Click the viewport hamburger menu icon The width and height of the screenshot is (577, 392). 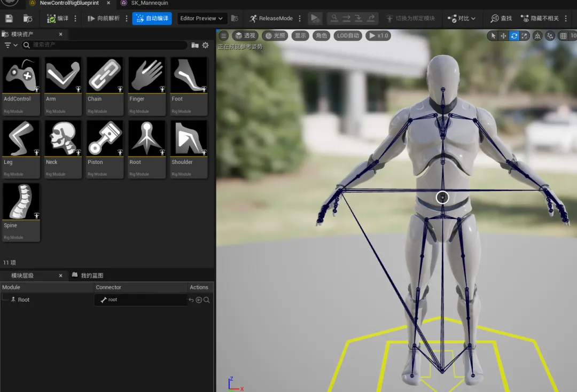click(224, 36)
